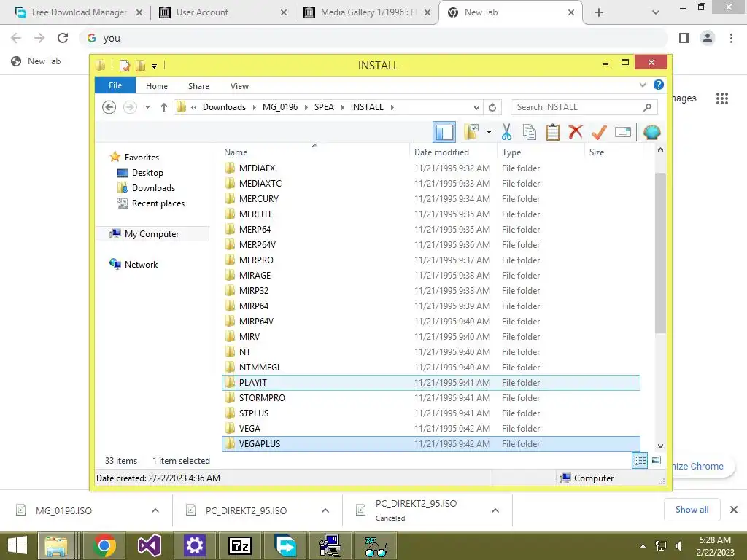Image resolution: width=747 pixels, height=560 pixels.
Task: Click Show all downloads button
Action: [692, 510]
